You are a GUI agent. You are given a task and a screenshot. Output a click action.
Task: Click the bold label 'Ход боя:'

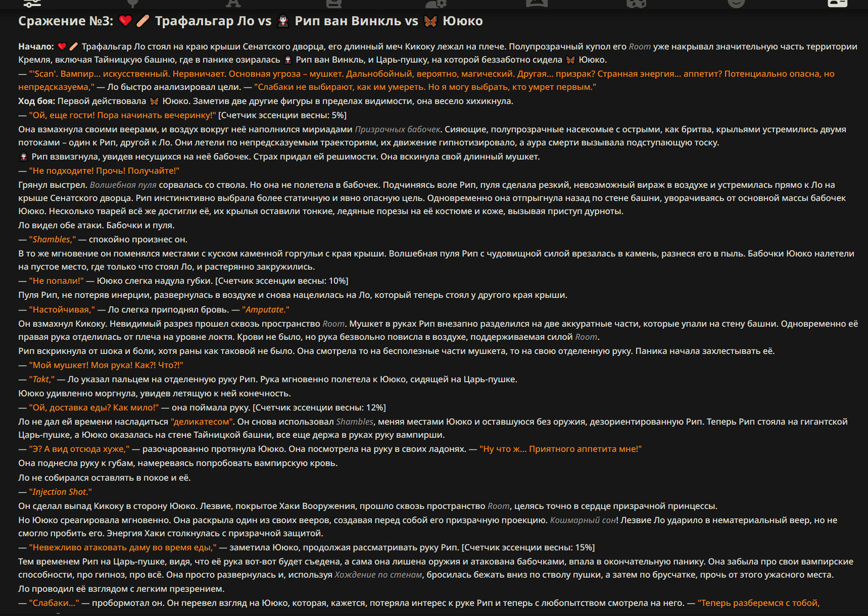click(36, 101)
